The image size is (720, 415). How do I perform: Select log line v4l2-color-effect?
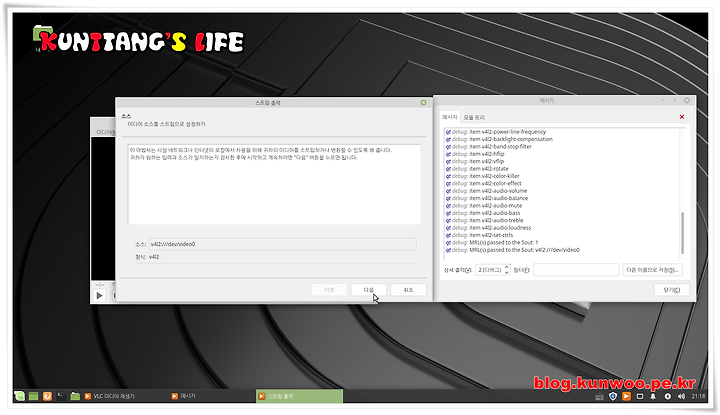tap(484, 183)
